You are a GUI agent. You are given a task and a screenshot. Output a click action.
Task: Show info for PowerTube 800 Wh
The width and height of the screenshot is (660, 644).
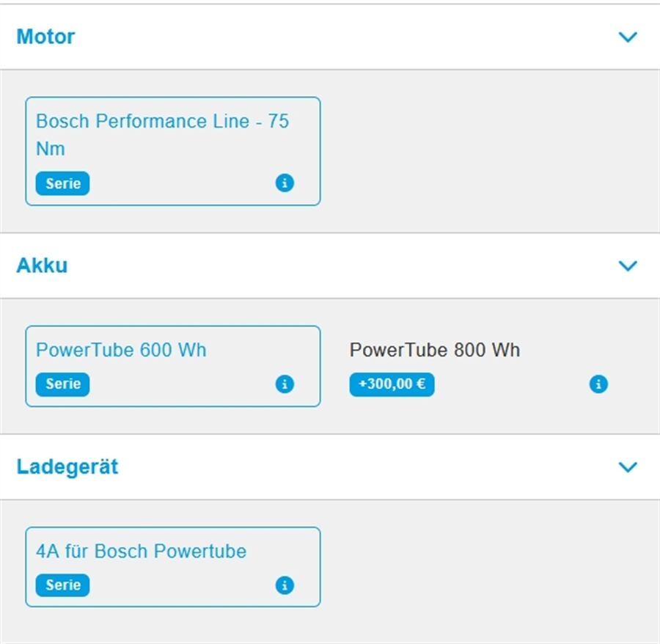598,384
